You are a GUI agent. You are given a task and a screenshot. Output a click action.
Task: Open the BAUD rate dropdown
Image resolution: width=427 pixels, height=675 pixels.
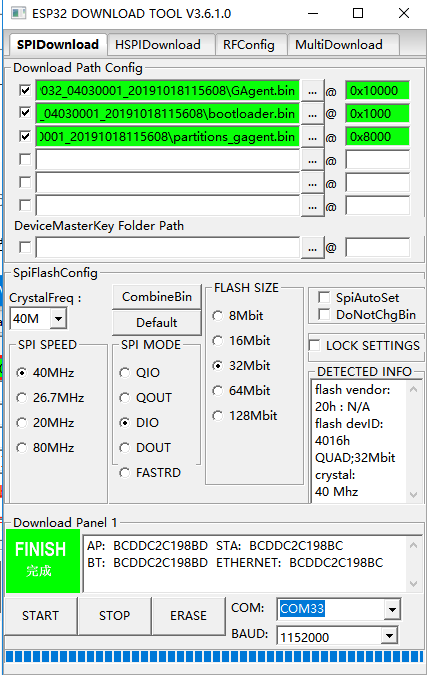(389, 636)
